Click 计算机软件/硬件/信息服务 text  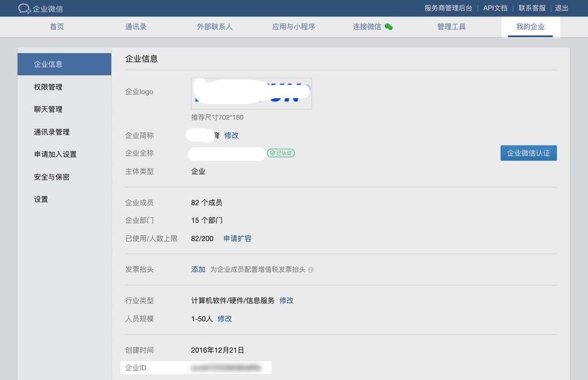(x=233, y=300)
